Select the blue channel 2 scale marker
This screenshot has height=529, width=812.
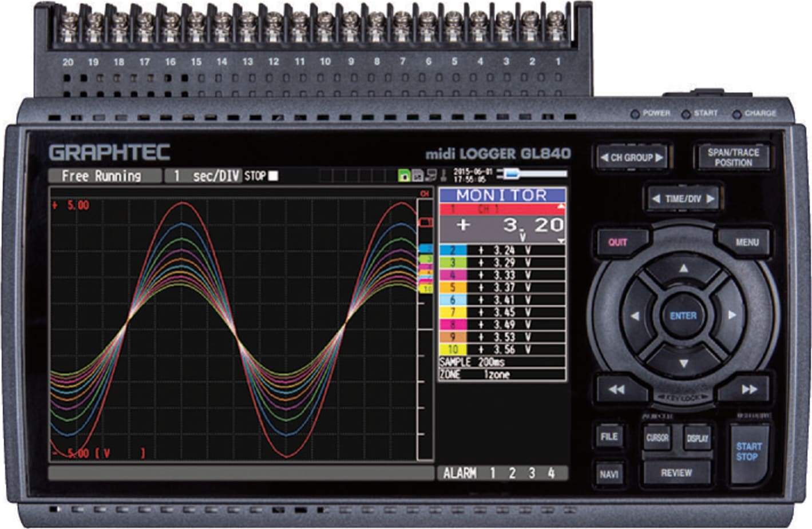click(426, 249)
